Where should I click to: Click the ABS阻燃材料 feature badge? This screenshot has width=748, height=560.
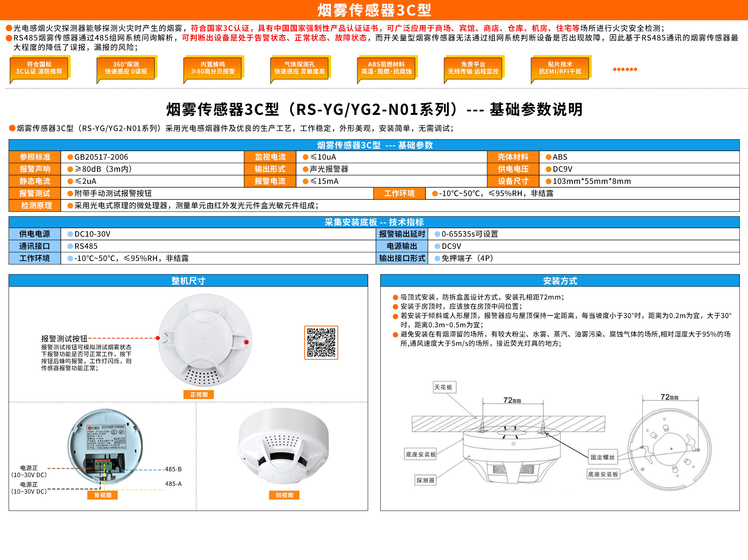[x=386, y=68]
